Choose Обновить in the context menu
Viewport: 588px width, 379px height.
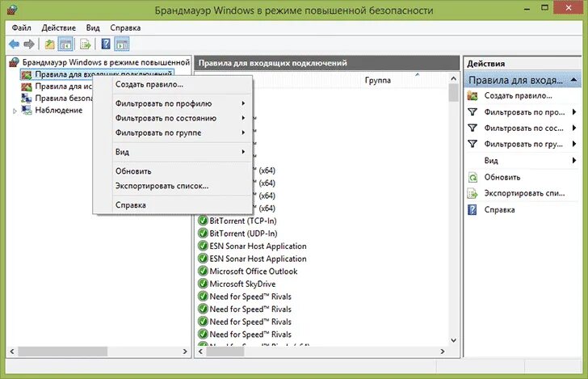[x=173, y=171]
